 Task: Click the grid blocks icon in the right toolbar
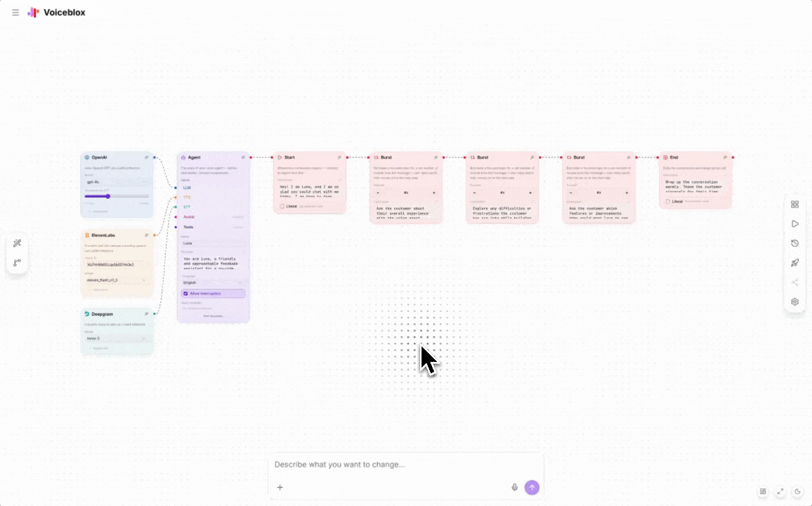(x=794, y=205)
